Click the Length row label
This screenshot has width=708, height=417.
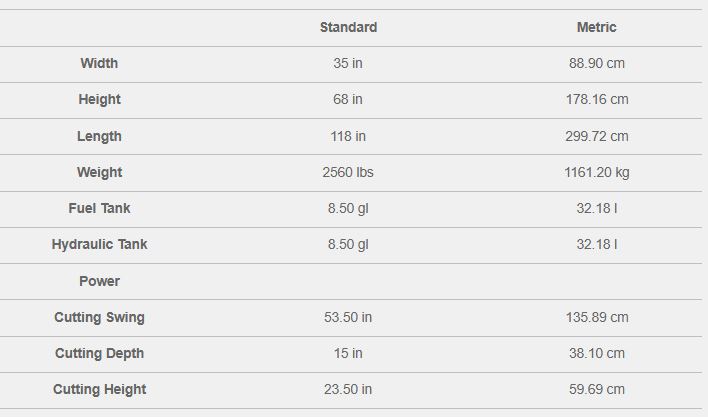pos(99,136)
